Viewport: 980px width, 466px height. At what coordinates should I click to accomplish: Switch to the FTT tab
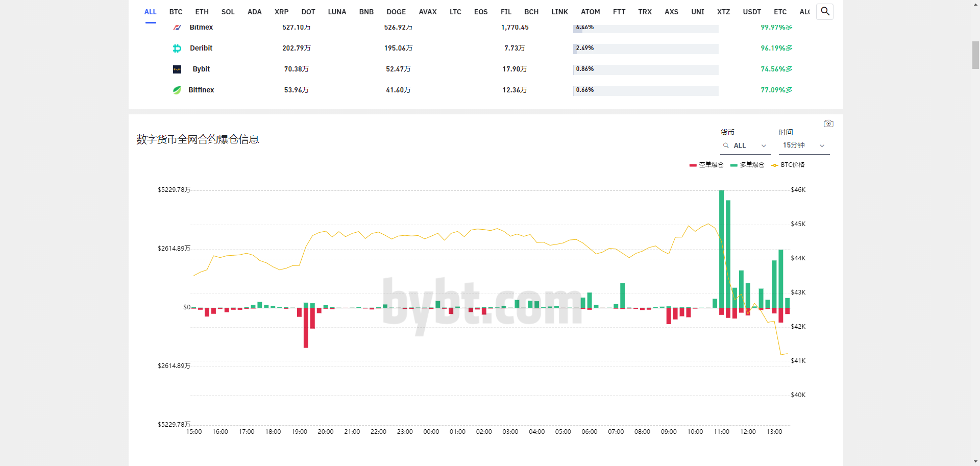tap(619, 12)
